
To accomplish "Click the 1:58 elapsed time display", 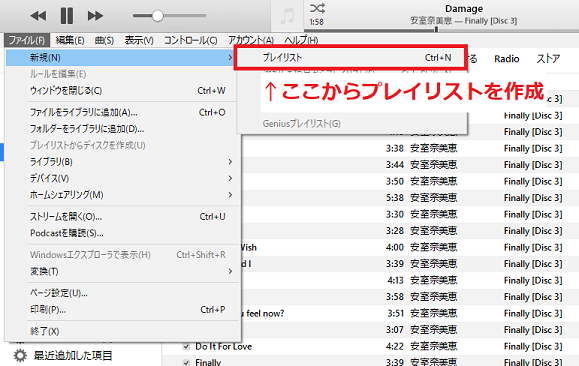I will 316,22.
